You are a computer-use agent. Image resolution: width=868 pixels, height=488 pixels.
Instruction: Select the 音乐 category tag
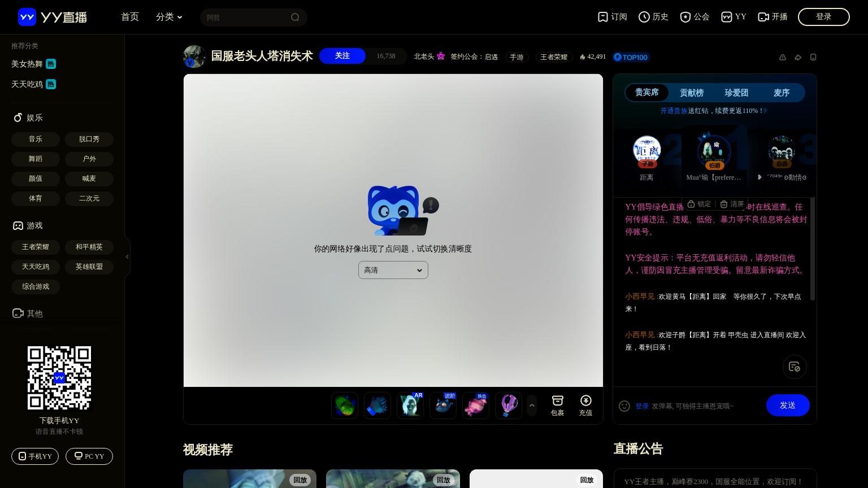(36, 139)
